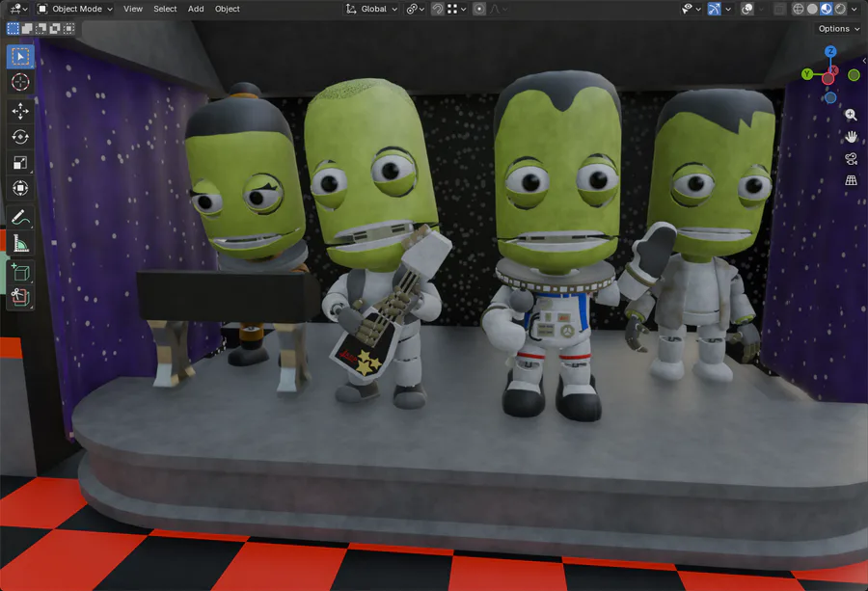
Task: Toggle Show Gizmo button
Action: click(714, 9)
